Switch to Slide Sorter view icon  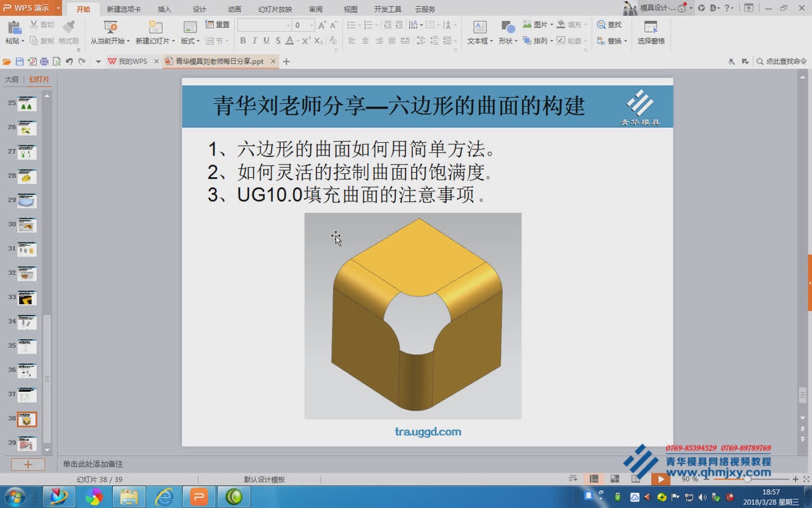click(615, 479)
